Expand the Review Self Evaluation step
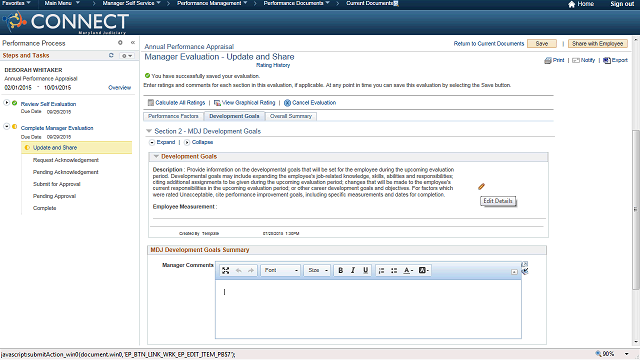Image resolution: width=640 pixels, height=360 pixels. (7, 103)
